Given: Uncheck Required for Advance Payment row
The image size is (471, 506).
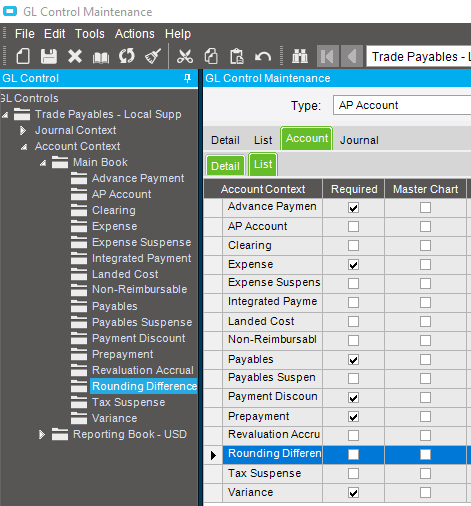Looking at the screenshot, I should [x=353, y=208].
